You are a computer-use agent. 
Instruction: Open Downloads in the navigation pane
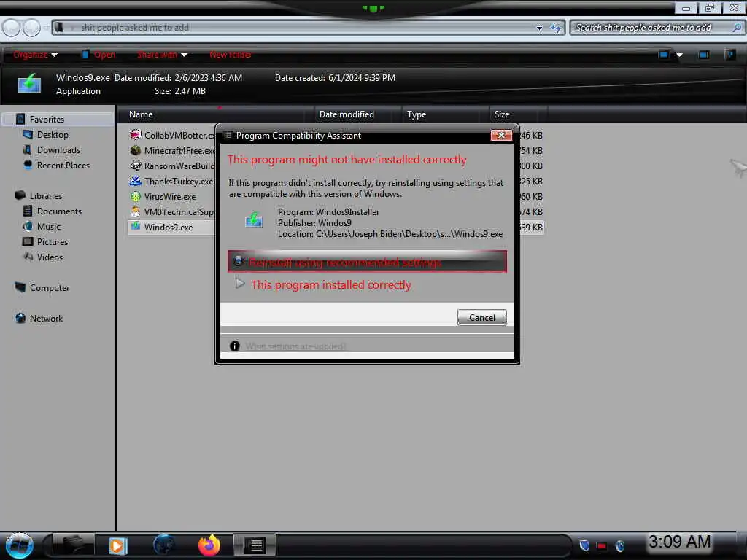(x=58, y=150)
